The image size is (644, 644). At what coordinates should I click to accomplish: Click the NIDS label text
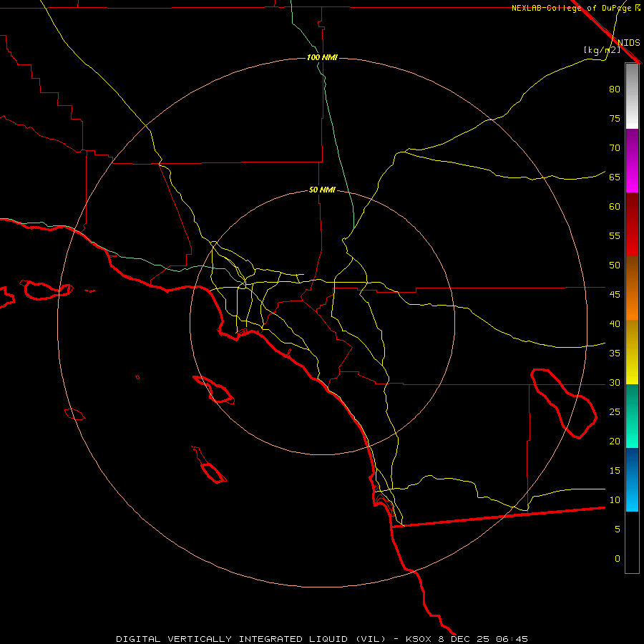click(x=628, y=42)
